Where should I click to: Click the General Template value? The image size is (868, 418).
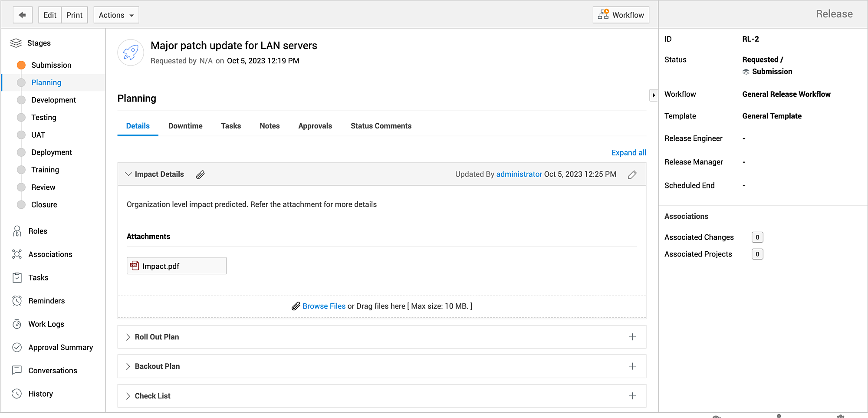point(772,116)
